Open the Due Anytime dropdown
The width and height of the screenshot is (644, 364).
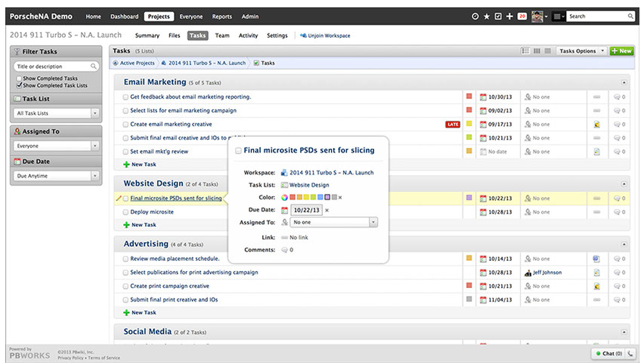(x=56, y=176)
